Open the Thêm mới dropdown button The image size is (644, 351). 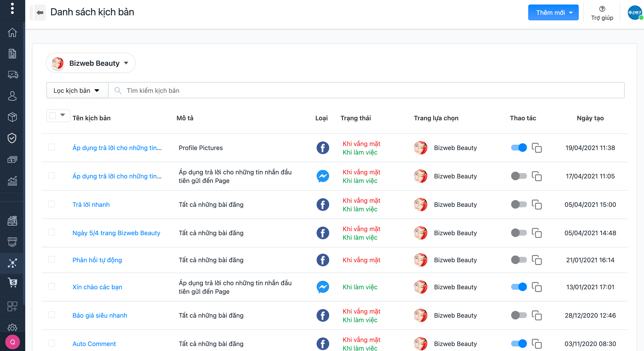click(553, 13)
